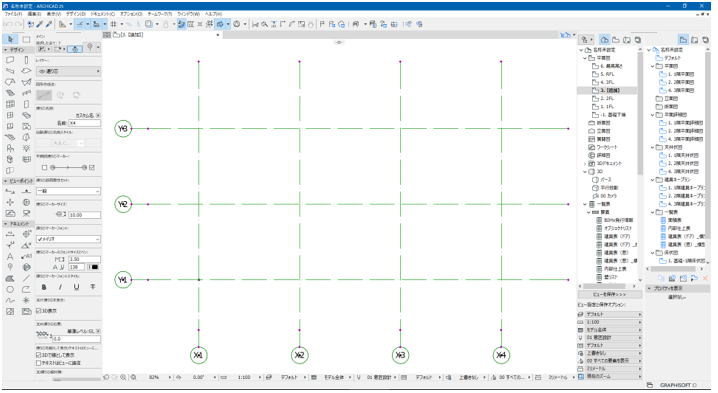The image size is (718, 393).
Task: Select the Curtain Wall grid tool
Action: tap(10, 104)
